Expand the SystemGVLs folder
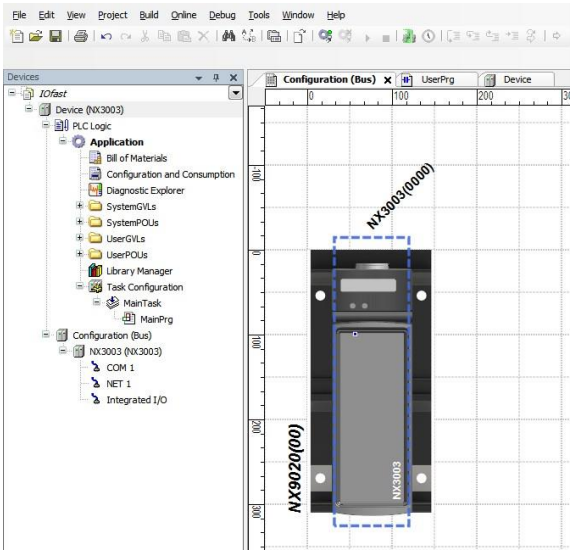The width and height of the screenshot is (574, 556). (x=79, y=206)
